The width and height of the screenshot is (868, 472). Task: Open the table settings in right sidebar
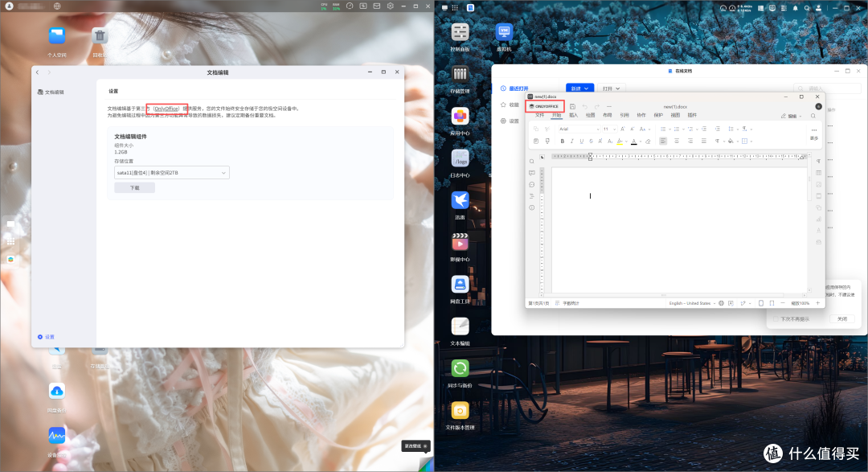819,173
